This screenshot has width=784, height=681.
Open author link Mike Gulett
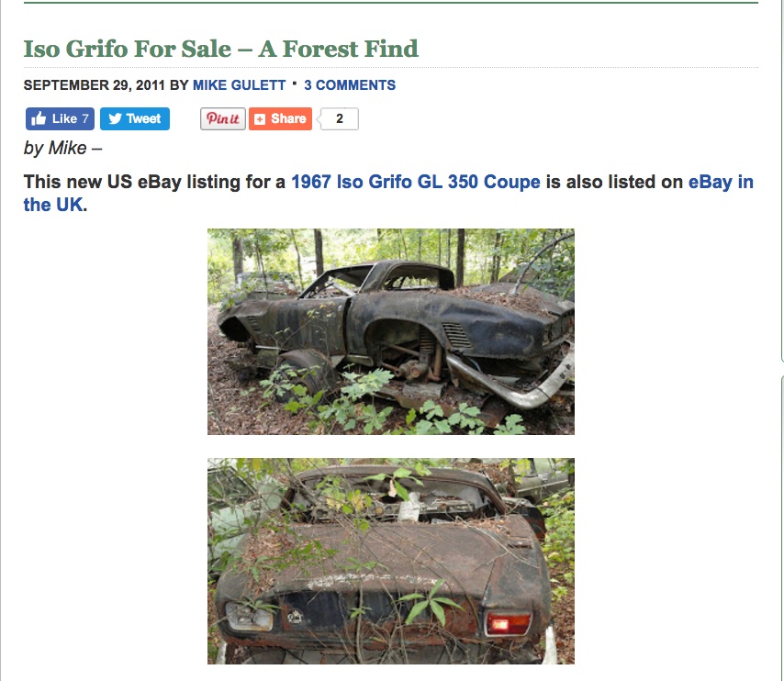(239, 85)
